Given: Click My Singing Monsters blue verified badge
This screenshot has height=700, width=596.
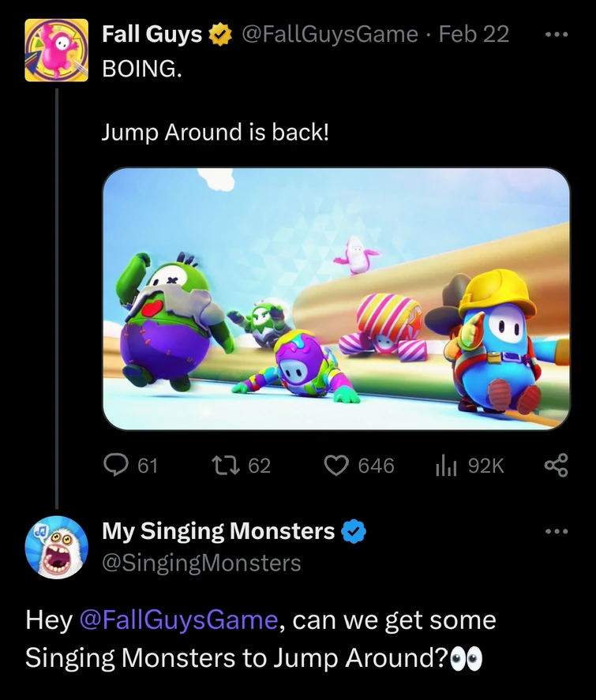Looking at the screenshot, I should (x=353, y=532).
